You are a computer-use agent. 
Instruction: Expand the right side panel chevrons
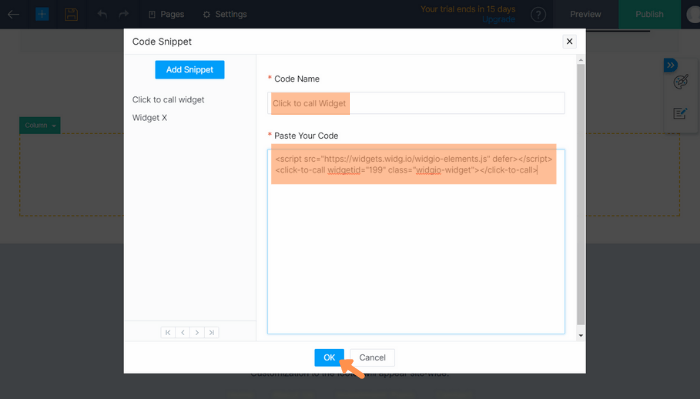[x=671, y=65]
